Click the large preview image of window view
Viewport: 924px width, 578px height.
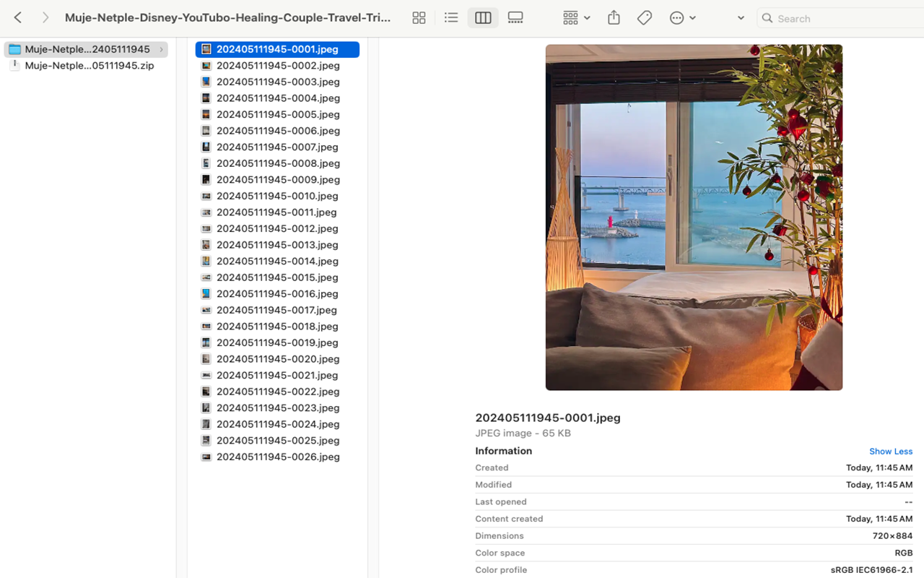tap(694, 217)
